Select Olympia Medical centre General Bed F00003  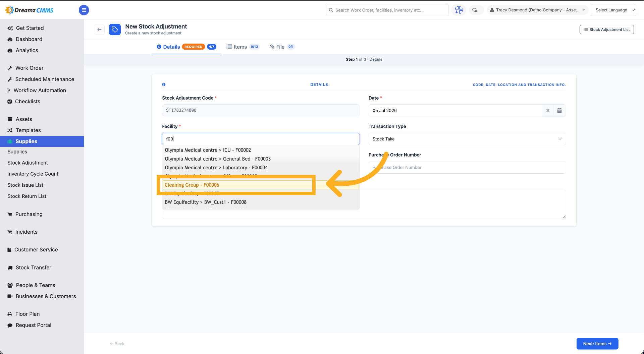pos(261,159)
